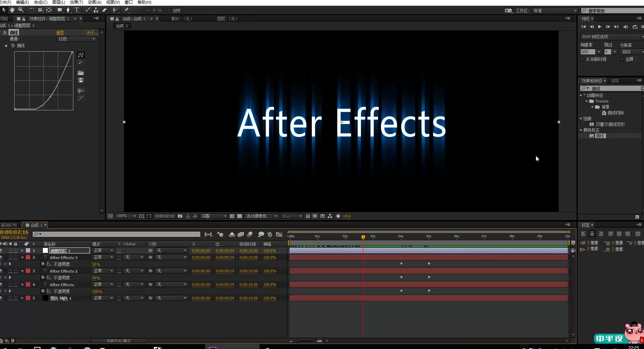Open a saved curve file icon
The image size is (644, 349).
80,73
